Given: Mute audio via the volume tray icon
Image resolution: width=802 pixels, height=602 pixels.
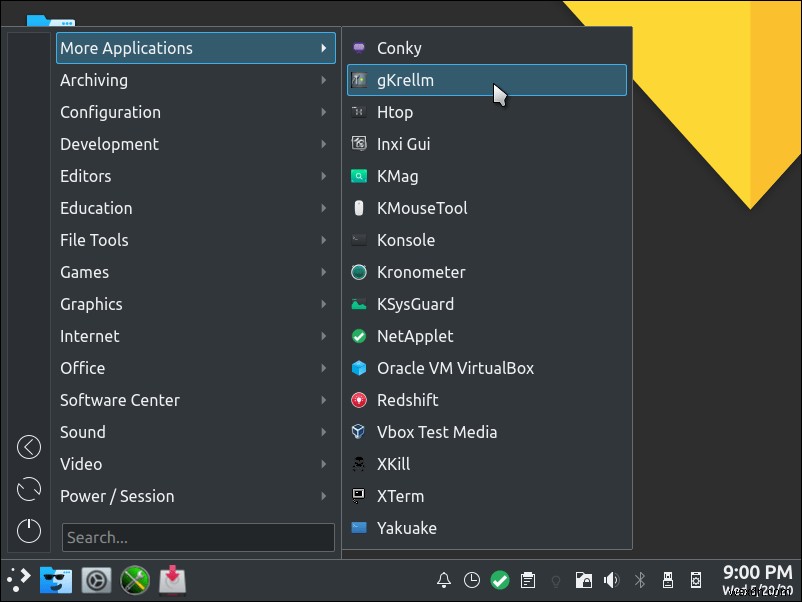Looking at the screenshot, I should coord(611,580).
